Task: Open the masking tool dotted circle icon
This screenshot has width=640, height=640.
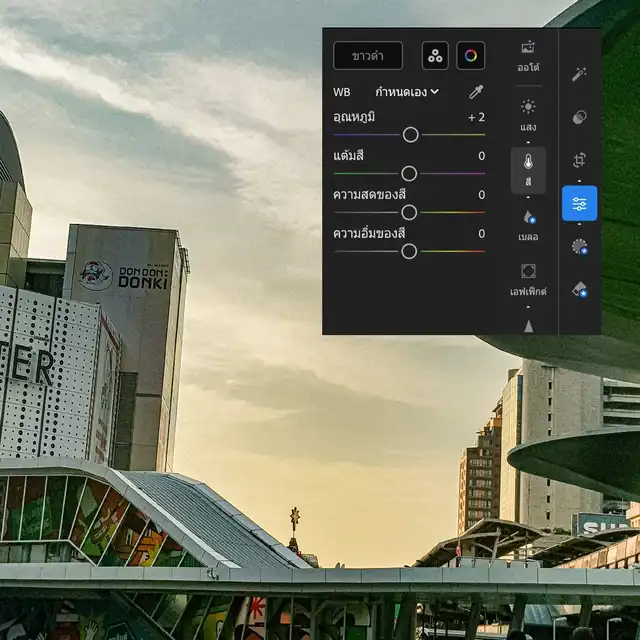Action: point(579,246)
